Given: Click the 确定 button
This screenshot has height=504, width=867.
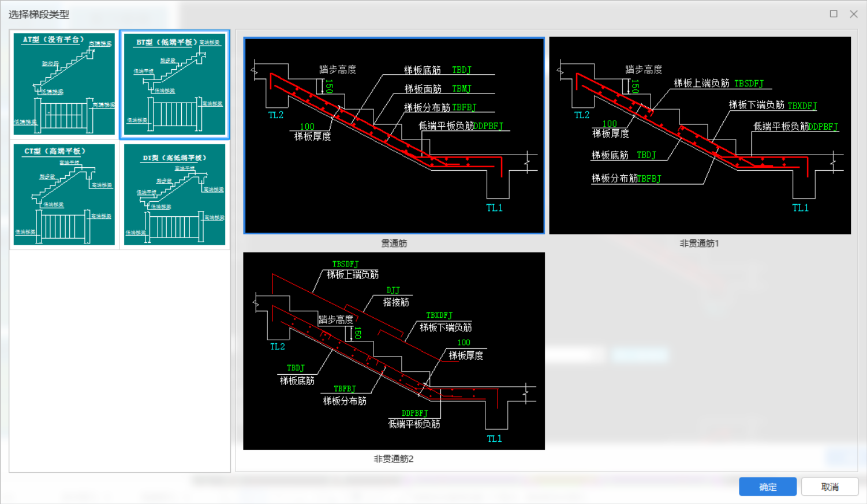Looking at the screenshot, I should coord(768,487).
